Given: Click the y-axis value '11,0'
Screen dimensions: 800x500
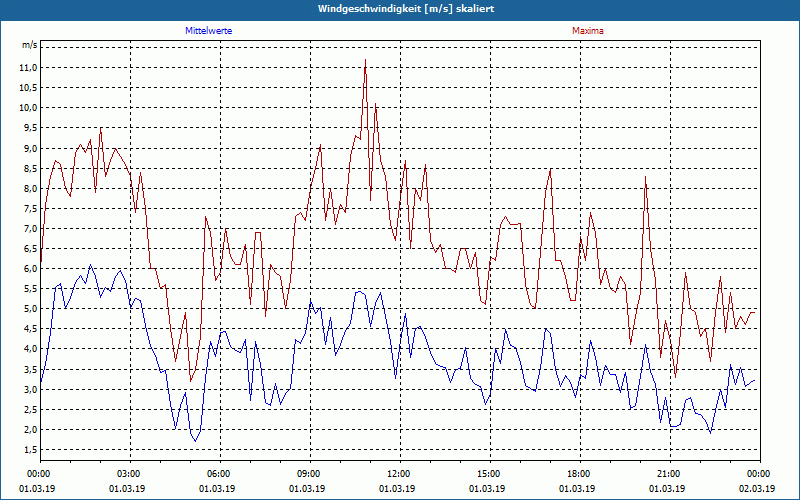Looking at the screenshot, I should (28, 68).
